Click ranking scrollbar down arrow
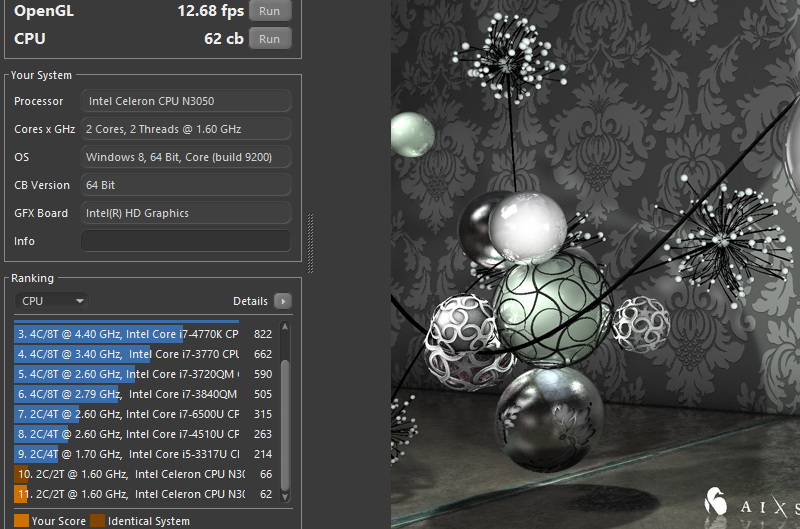 point(285,496)
